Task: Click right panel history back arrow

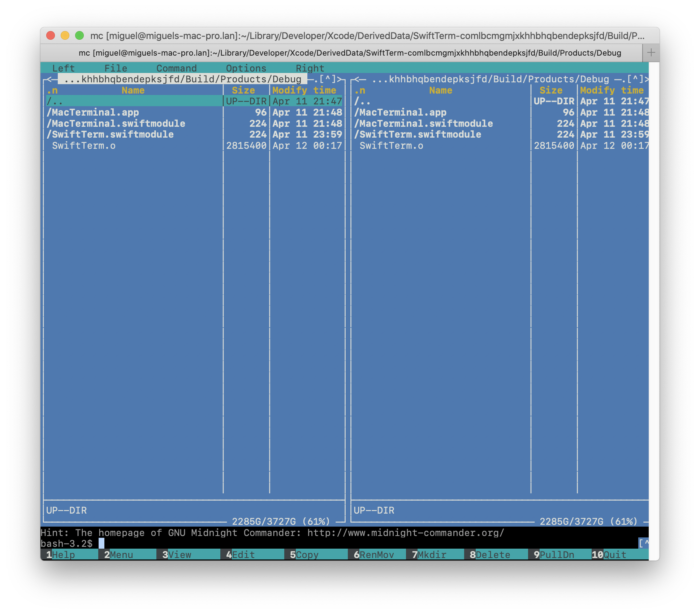Action: point(357,79)
